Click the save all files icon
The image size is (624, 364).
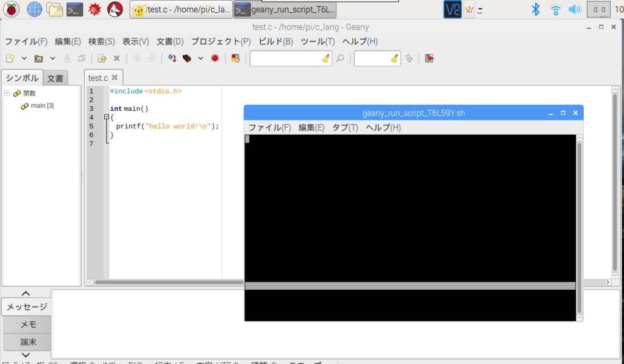pos(82,58)
